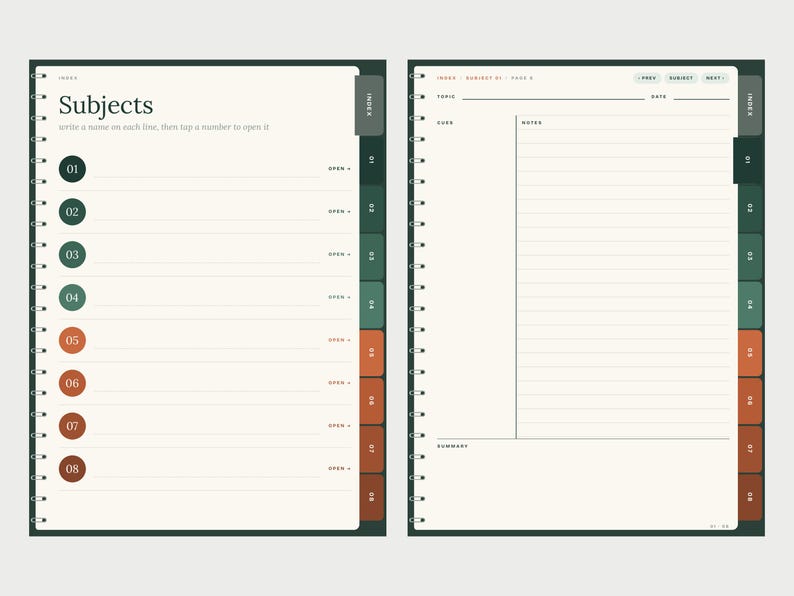
Task: Select side tab 02 on Subjects page
Action: point(372,209)
